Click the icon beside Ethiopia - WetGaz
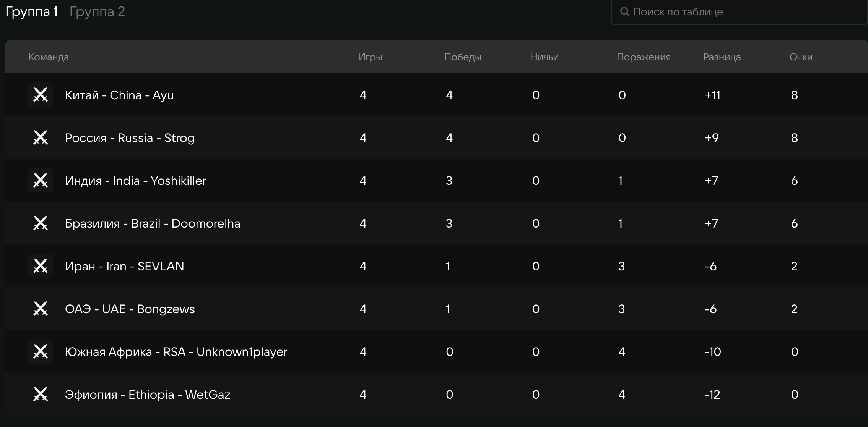 click(x=41, y=394)
